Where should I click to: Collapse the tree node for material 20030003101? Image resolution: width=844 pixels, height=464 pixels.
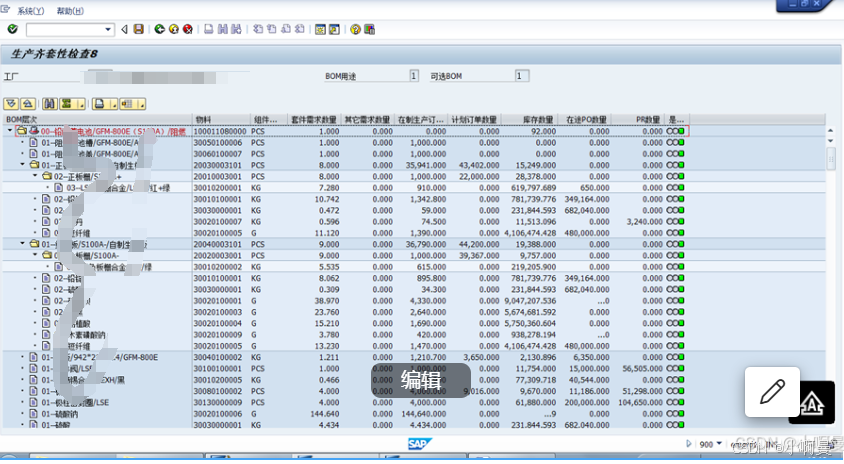pyautogui.click(x=23, y=165)
